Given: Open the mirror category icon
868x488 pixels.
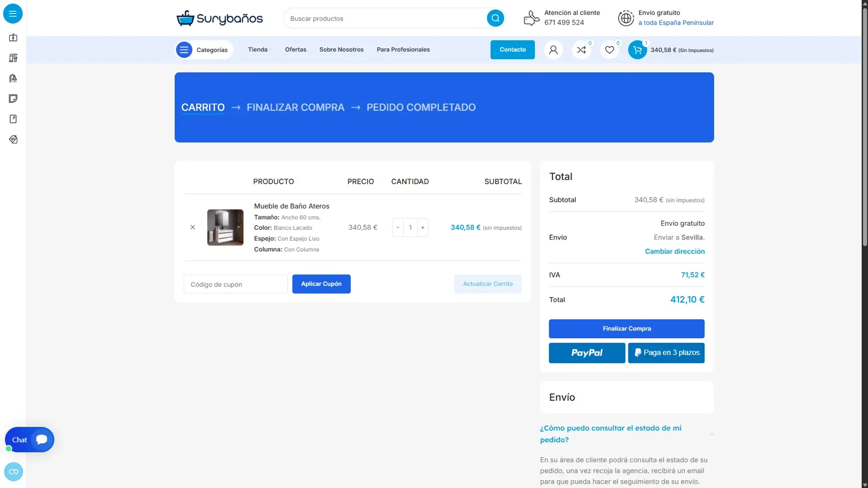Looking at the screenshot, I should coord(13,119).
